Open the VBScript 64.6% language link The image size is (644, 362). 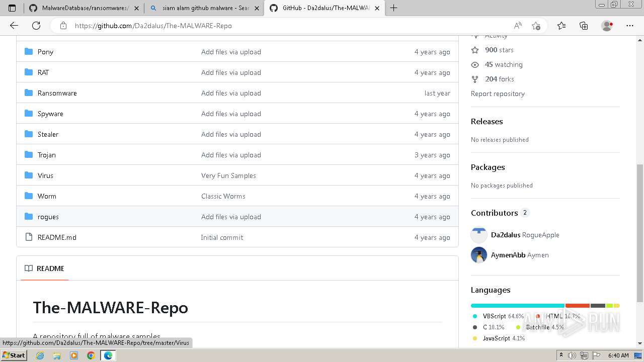498,316
